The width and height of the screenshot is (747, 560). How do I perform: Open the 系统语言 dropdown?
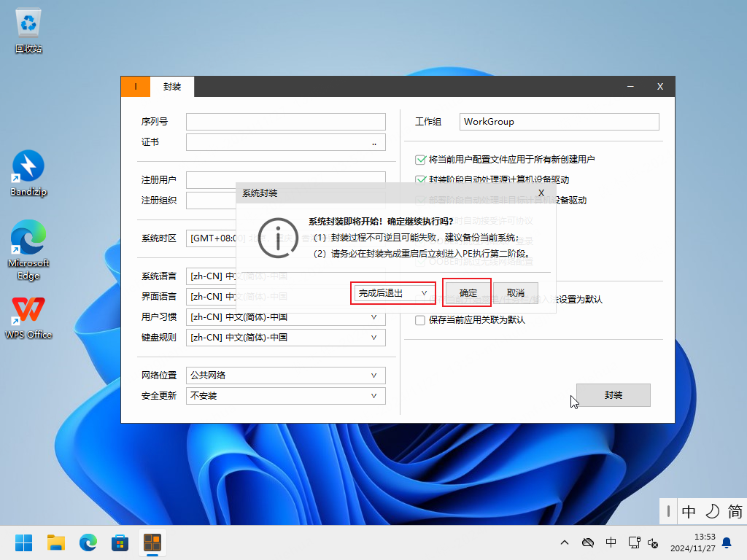tap(212, 276)
